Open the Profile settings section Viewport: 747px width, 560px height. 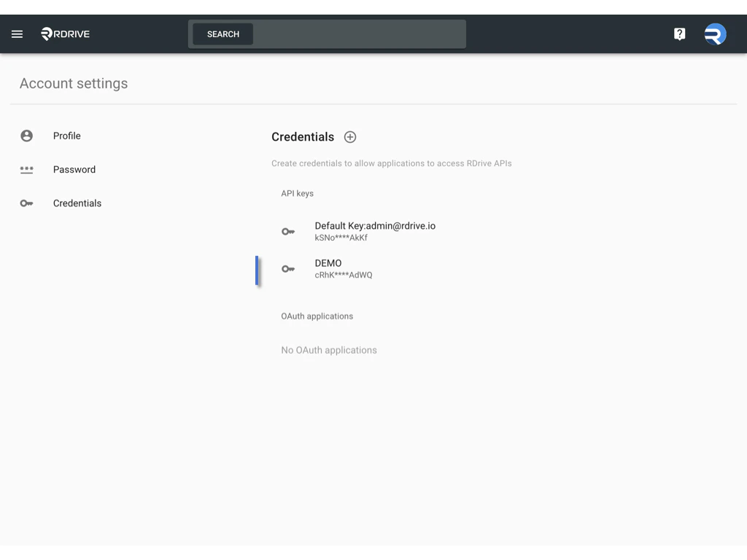[67, 136]
